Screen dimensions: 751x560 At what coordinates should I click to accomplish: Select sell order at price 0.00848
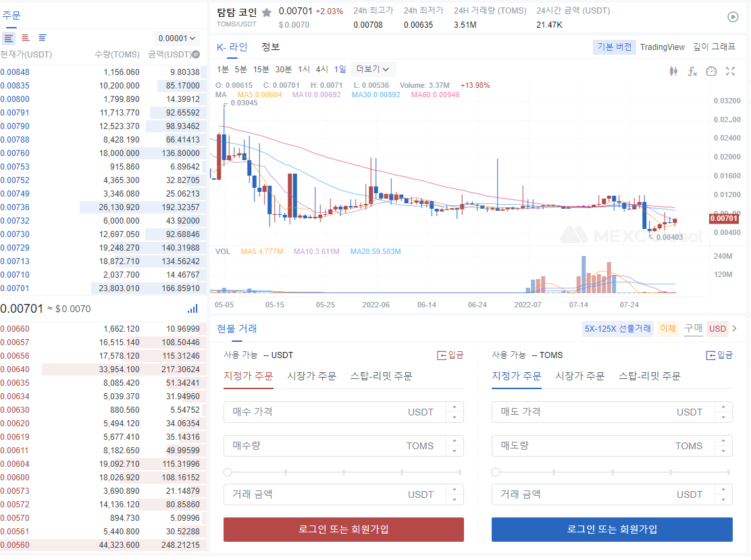point(103,72)
